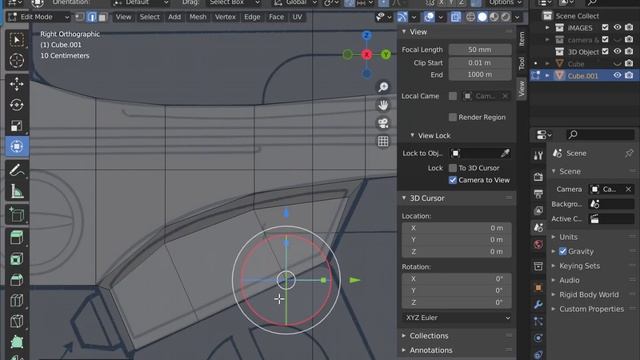Open the Modifier properties wrench tab

(538, 304)
